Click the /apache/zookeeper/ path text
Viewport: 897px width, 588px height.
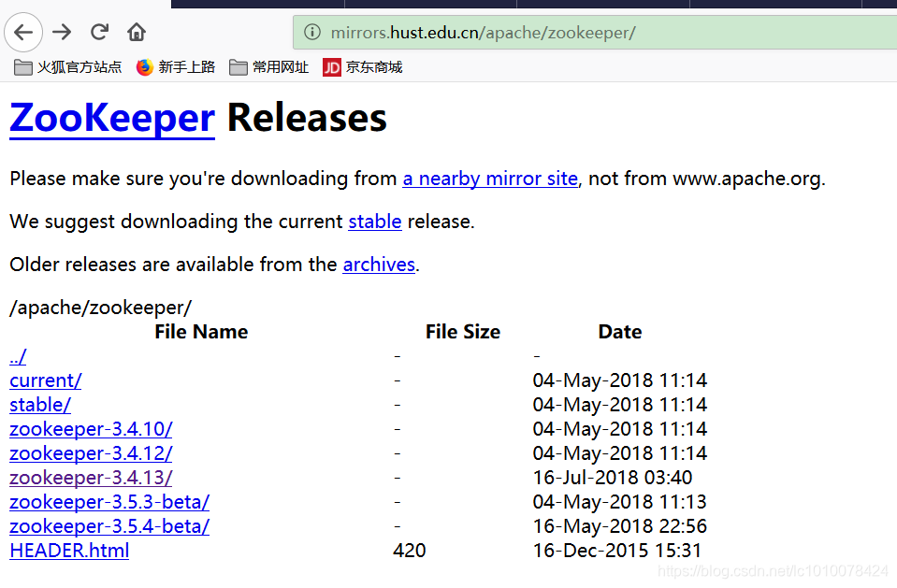[x=101, y=308]
